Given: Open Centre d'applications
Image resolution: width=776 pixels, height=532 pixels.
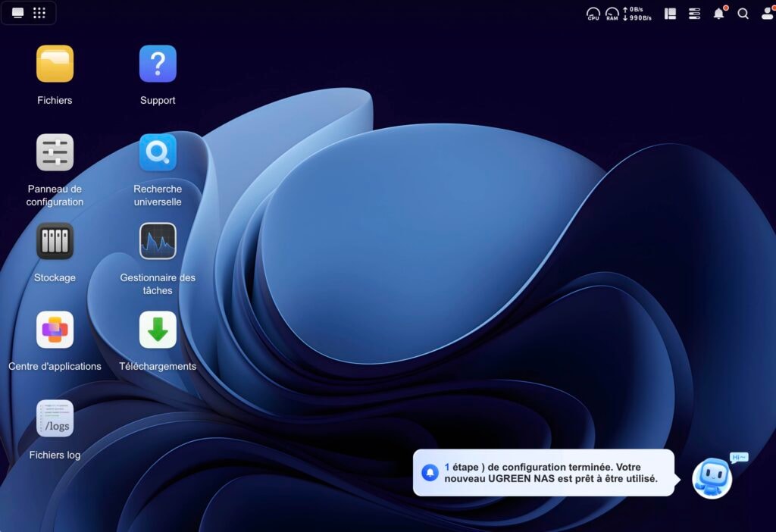Looking at the screenshot, I should pyautogui.click(x=55, y=330).
